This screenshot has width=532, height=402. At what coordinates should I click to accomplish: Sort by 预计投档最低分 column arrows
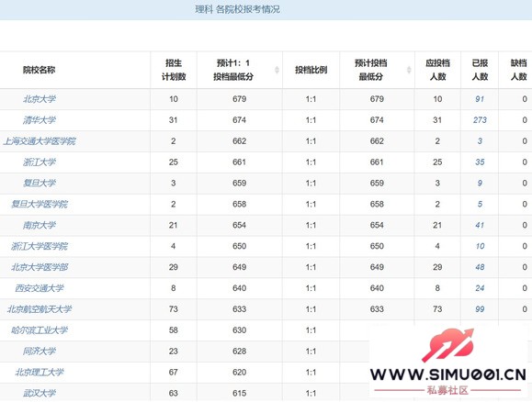click(x=409, y=70)
